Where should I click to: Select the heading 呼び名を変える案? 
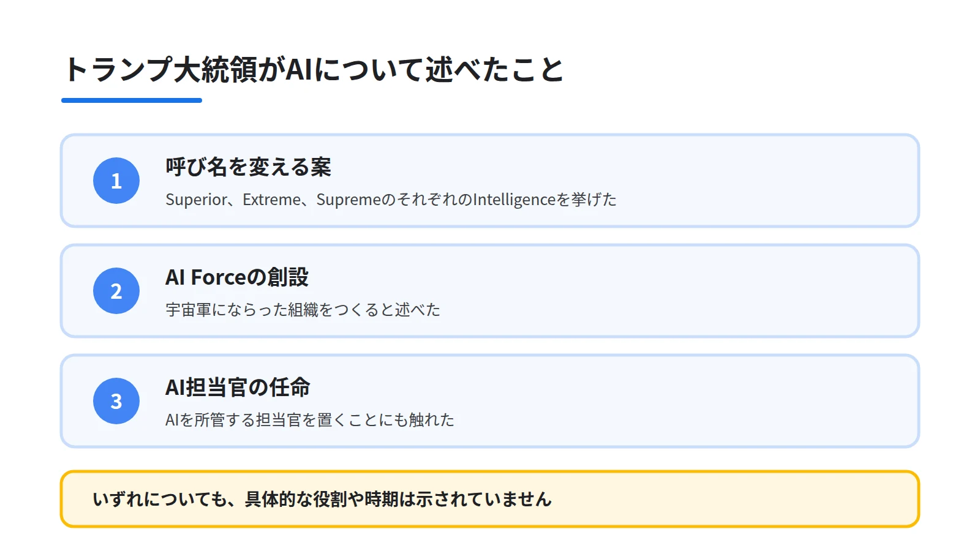[248, 167]
